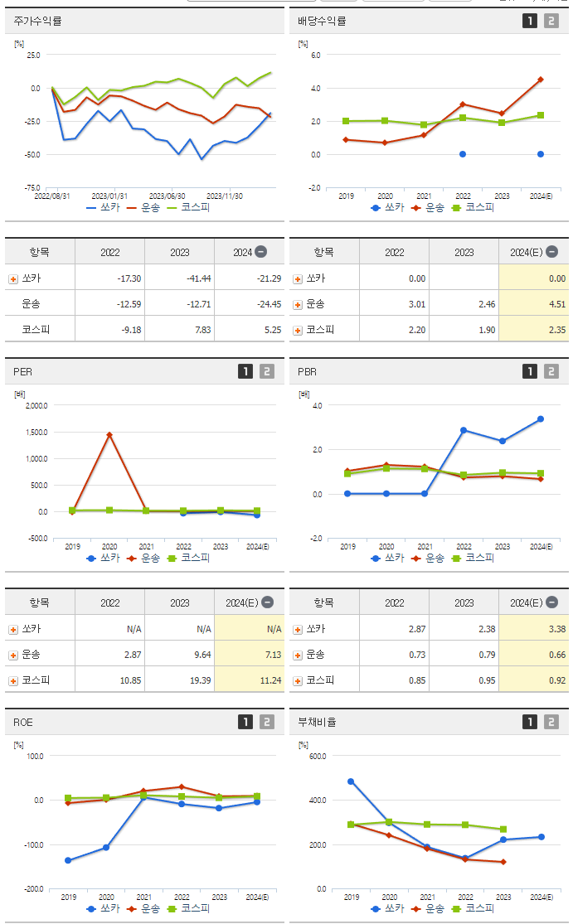573x924 pixels.
Task: Toggle 운송 legend in PER chart
Action: pos(143,558)
